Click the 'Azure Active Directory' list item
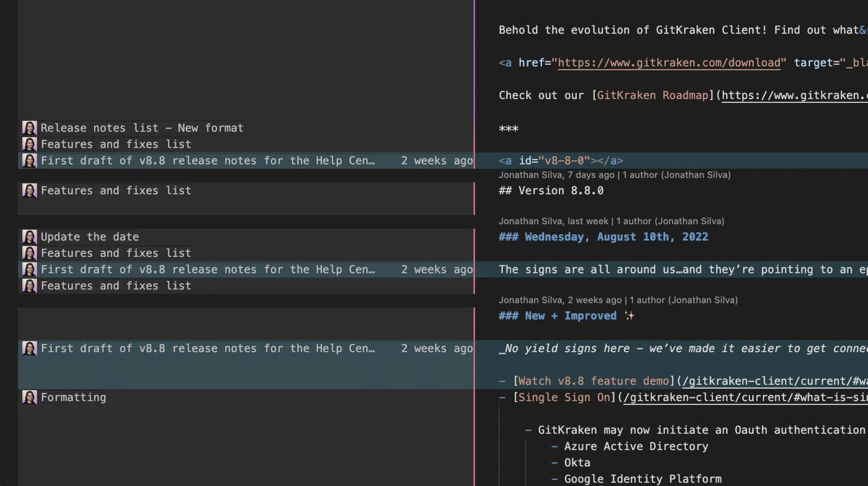Screen dimensions: 868x486 click(636, 446)
